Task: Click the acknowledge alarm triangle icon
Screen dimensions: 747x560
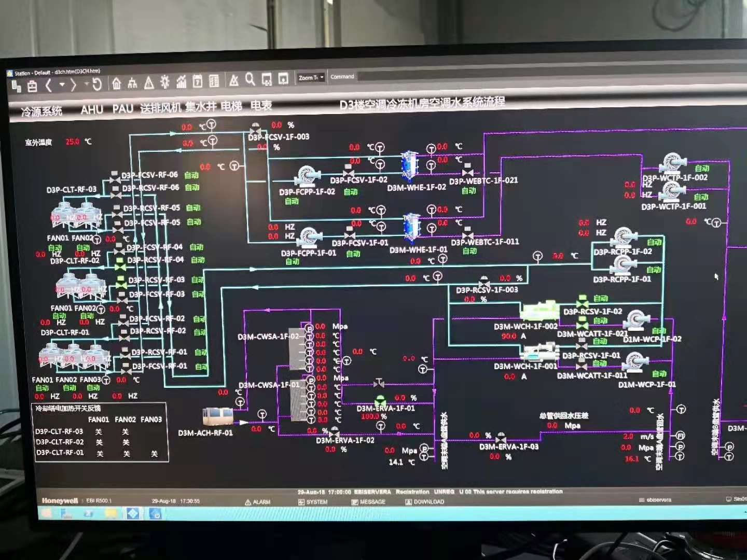Action: point(234,80)
